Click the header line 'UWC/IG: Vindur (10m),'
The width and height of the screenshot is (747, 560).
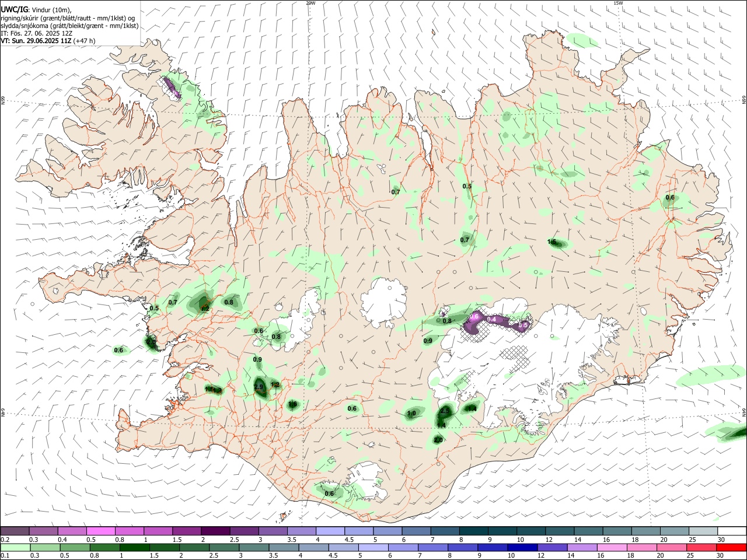click(x=36, y=10)
